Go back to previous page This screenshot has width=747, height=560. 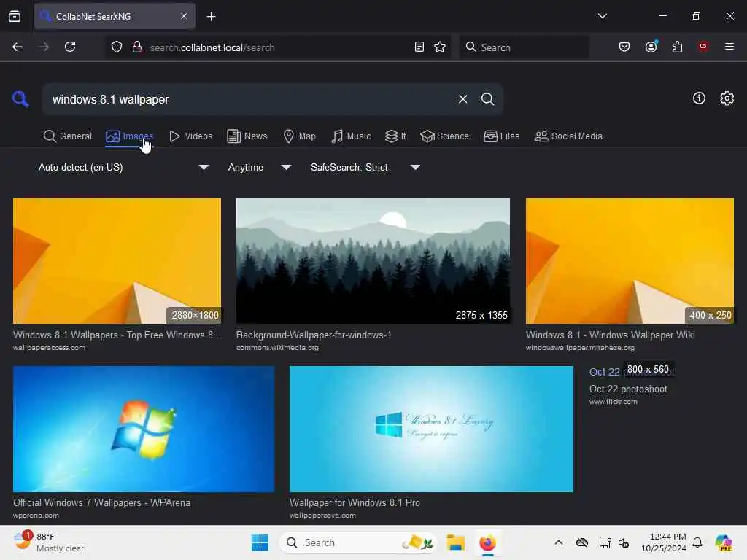coord(18,47)
